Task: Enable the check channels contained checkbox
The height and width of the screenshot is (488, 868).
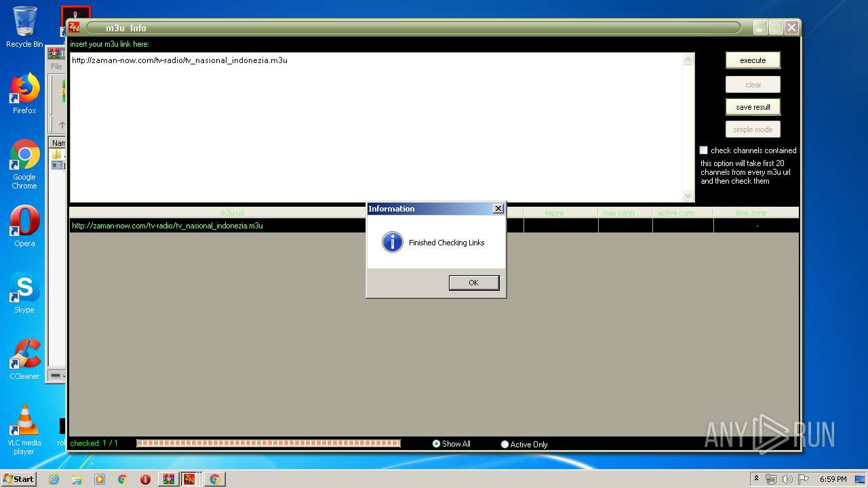Action: 704,150
